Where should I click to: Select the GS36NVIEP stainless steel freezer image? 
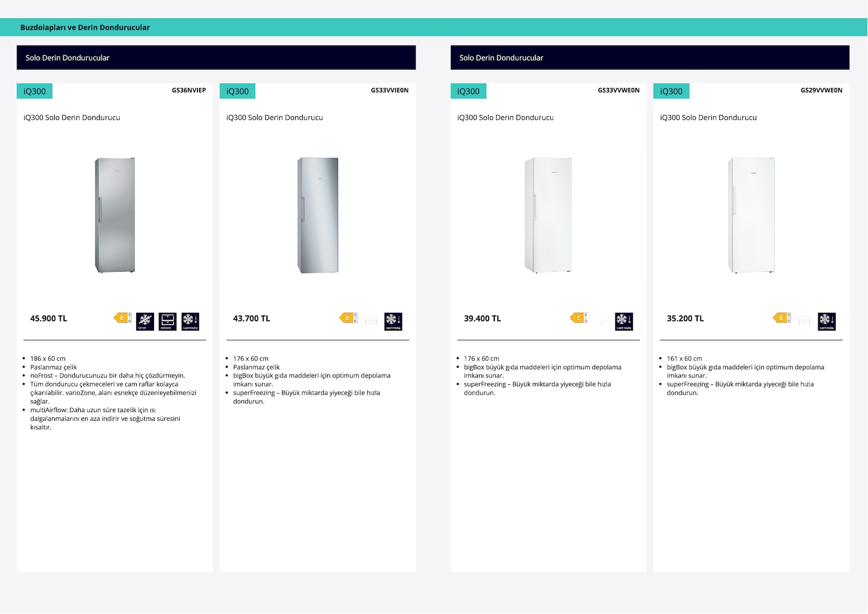pyautogui.click(x=115, y=216)
